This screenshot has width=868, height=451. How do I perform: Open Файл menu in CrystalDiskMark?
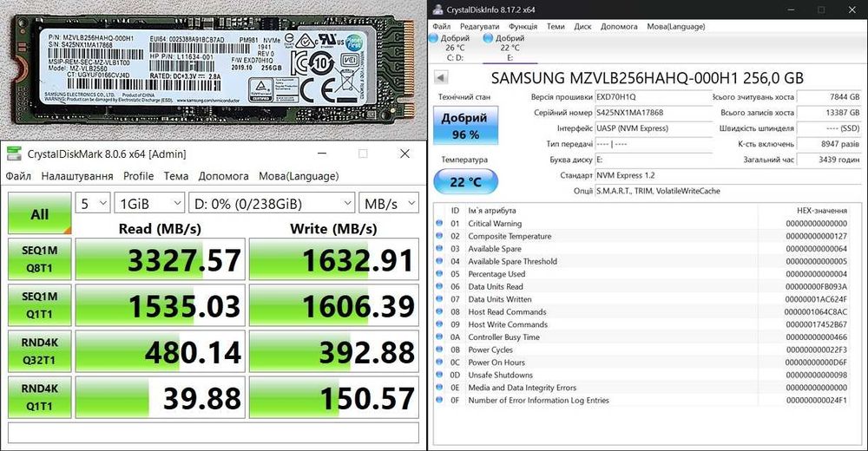tap(18, 176)
